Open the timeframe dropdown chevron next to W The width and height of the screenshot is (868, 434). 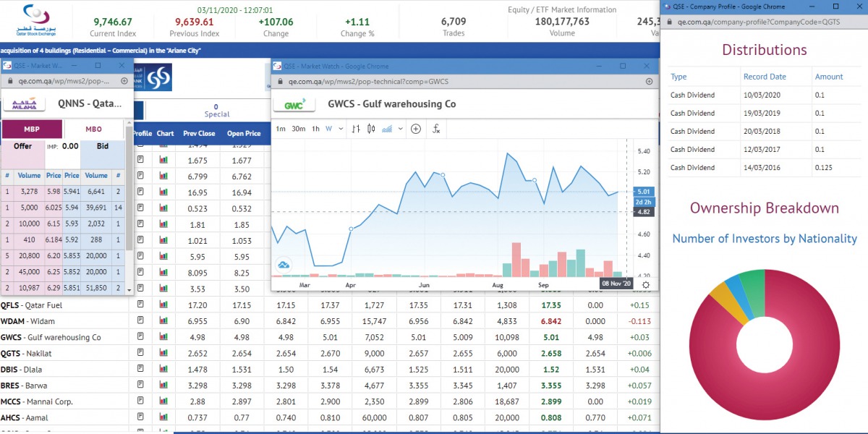point(340,129)
